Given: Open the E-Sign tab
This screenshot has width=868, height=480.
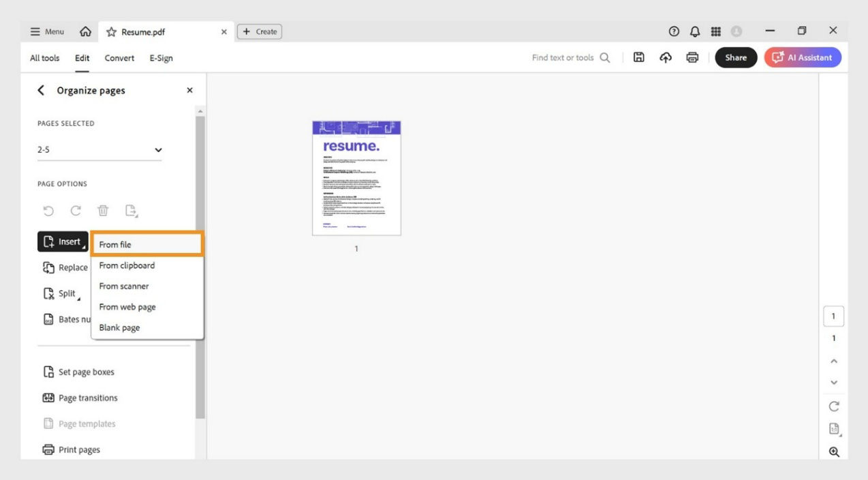Looking at the screenshot, I should pyautogui.click(x=161, y=58).
